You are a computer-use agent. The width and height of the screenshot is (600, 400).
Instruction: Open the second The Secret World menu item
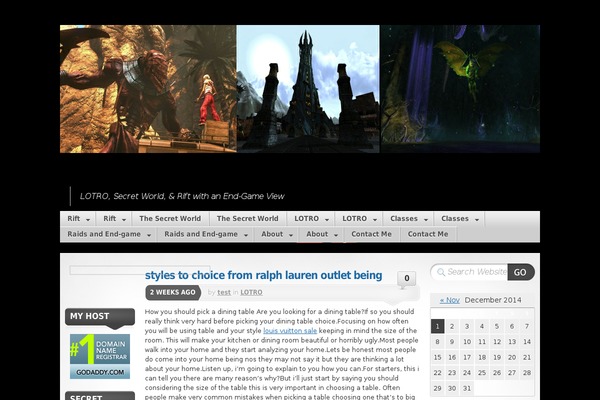pos(248,219)
